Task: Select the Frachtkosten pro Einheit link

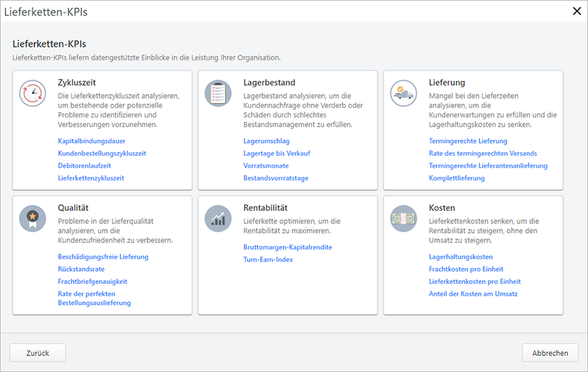Action: pos(466,270)
